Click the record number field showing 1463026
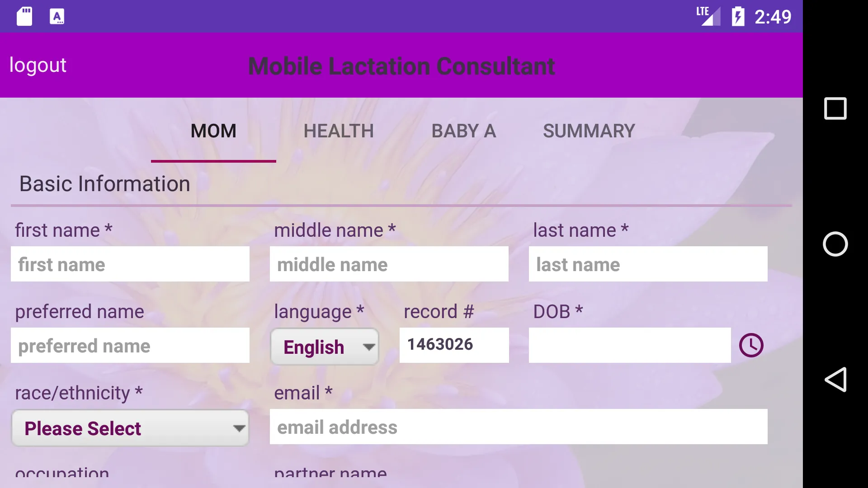Viewport: 868px width, 488px height. click(454, 344)
